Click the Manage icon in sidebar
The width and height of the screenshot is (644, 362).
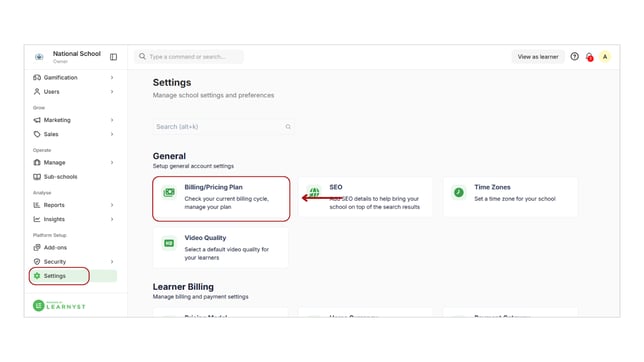pos(37,162)
